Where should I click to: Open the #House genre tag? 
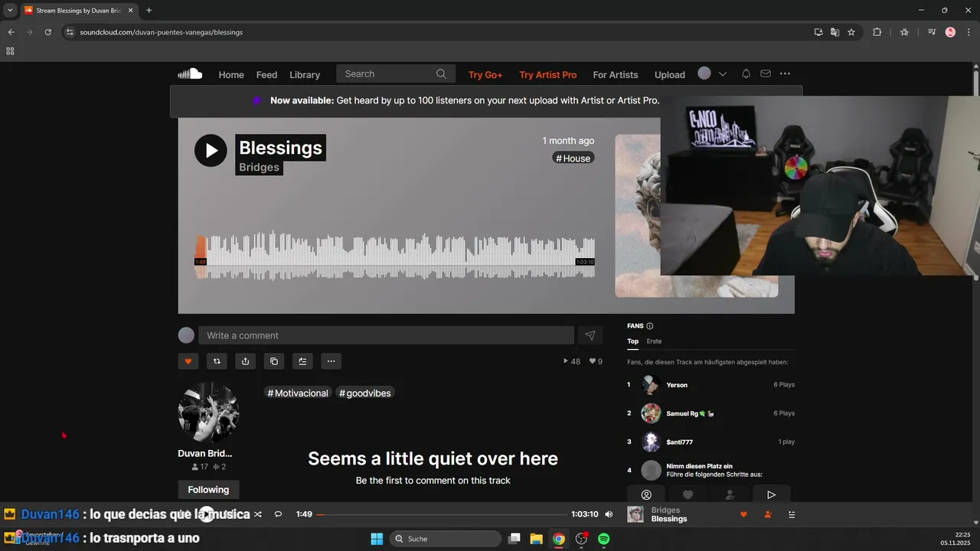[x=573, y=158]
